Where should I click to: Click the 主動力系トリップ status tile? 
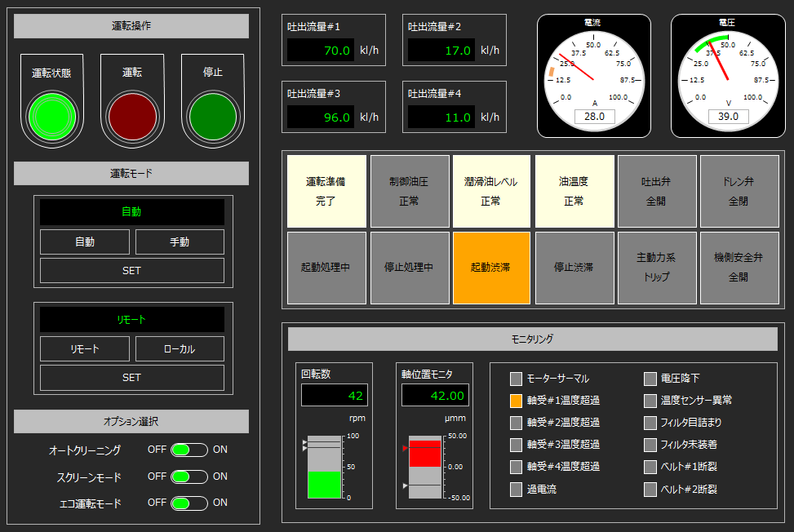656,268
